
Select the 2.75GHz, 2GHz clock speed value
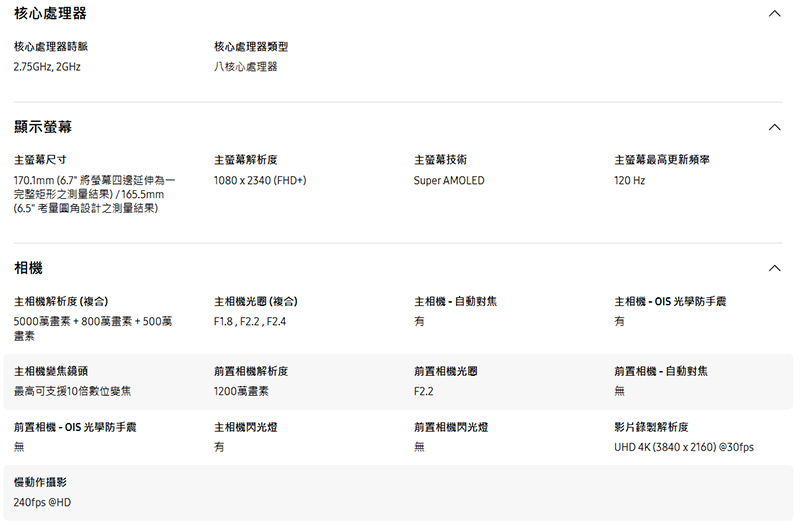(47, 67)
